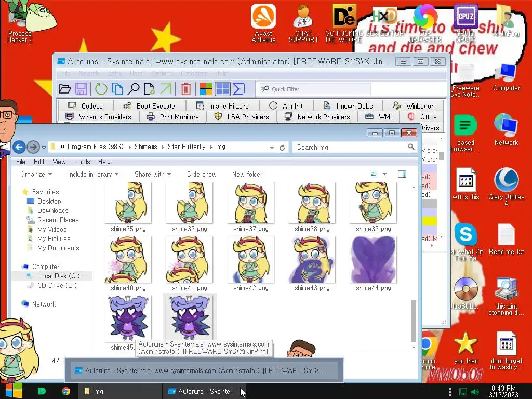The image size is (532, 399).
Task: Click the Save floppy icon in Autoruns toolbar
Action: click(x=81, y=89)
